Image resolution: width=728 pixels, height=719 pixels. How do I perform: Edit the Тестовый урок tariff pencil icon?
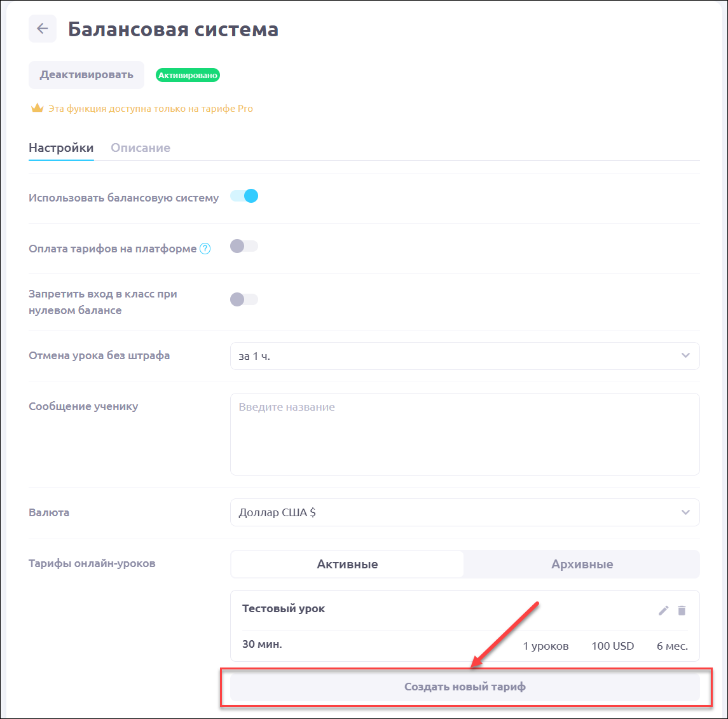[663, 610]
